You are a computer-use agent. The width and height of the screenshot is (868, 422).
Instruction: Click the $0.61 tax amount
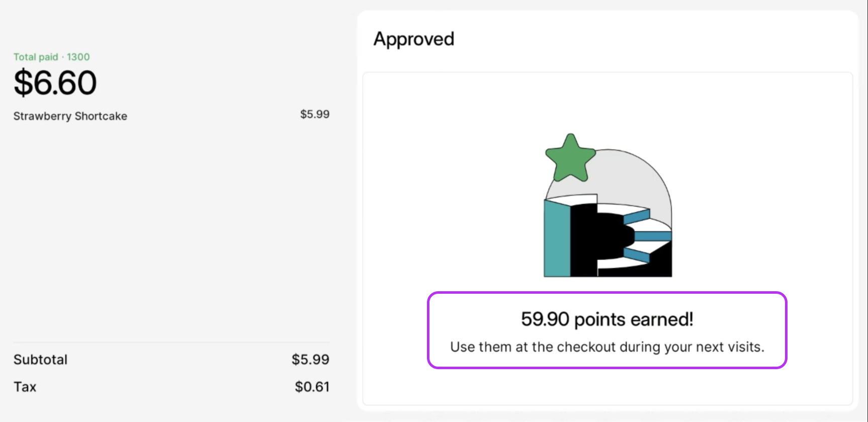point(312,387)
